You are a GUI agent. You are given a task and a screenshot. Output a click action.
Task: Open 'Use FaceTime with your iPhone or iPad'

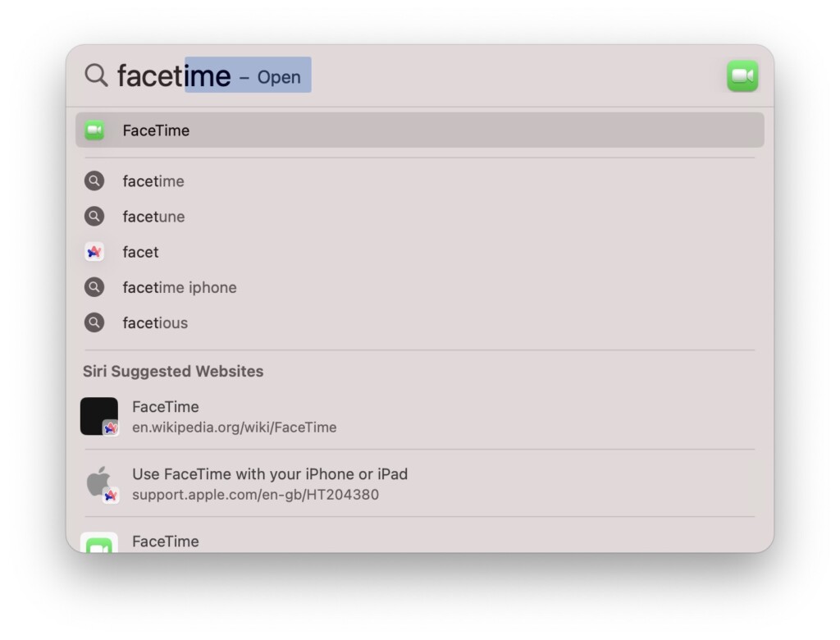pyautogui.click(x=270, y=473)
